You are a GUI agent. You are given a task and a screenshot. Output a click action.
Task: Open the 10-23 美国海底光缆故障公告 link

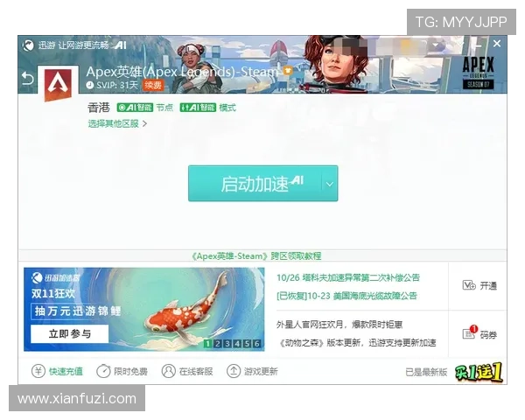pos(346,296)
